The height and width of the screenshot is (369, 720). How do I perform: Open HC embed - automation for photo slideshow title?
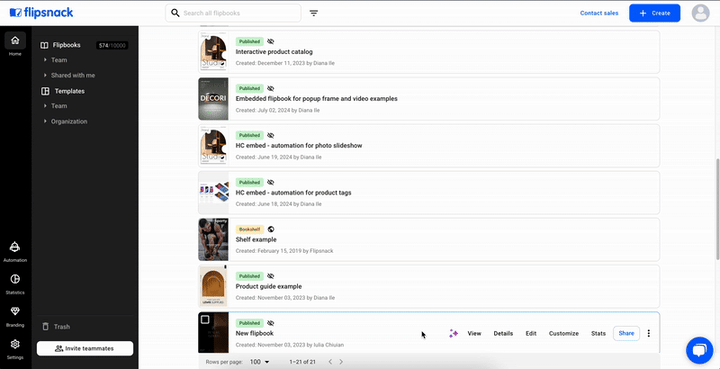[299, 145]
